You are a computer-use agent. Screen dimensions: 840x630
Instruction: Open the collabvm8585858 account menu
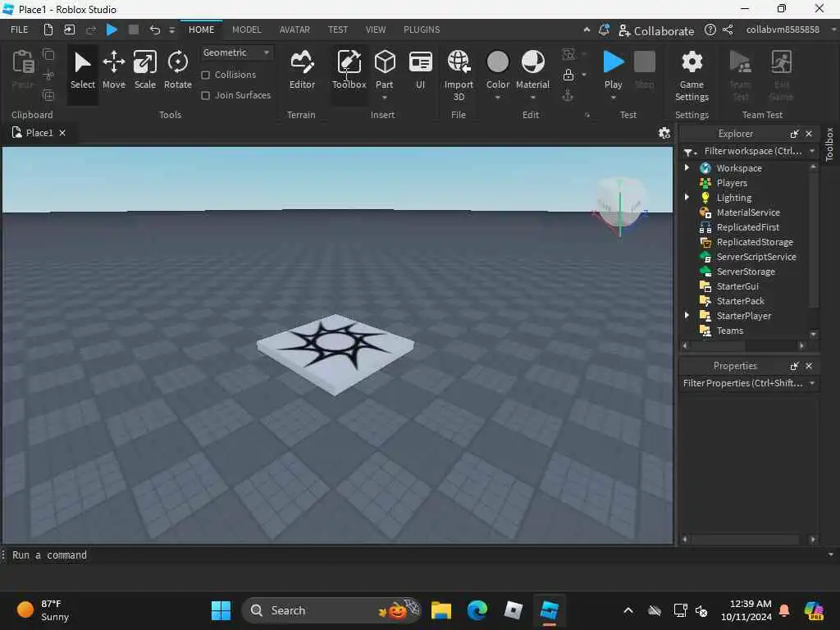pos(783,30)
